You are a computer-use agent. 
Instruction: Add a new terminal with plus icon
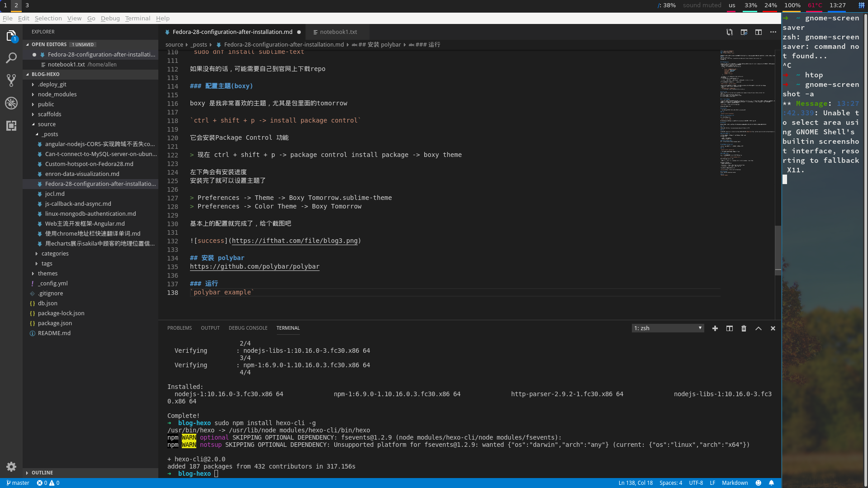point(715,328)
